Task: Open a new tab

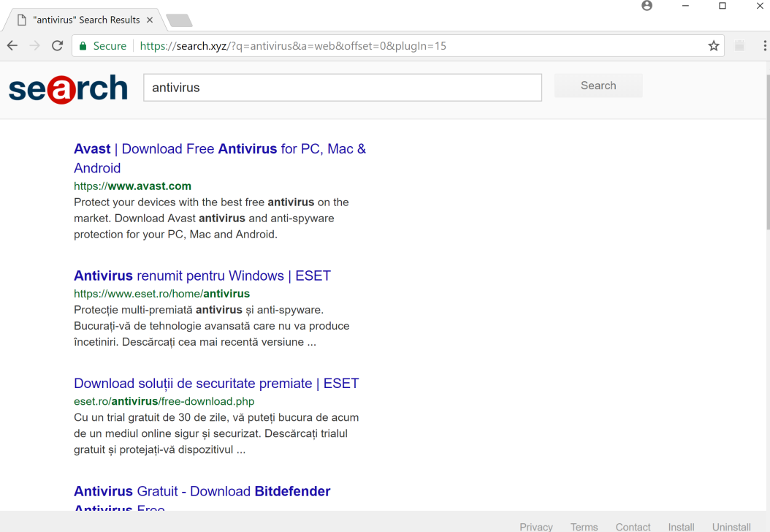Action: pyautogui.click(x=179, y=20)
